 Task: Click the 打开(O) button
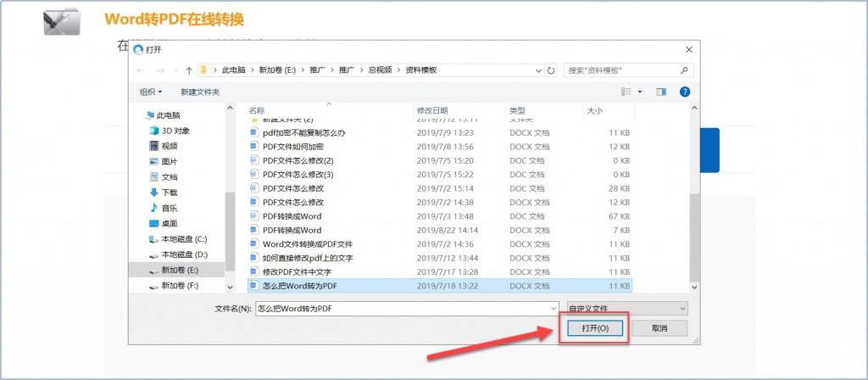(595, 328)
